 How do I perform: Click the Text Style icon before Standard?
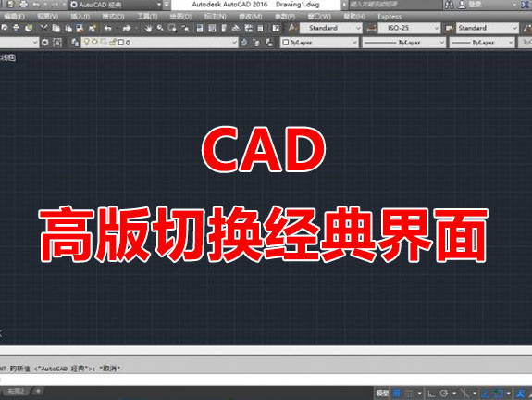[x=292, y=28]
